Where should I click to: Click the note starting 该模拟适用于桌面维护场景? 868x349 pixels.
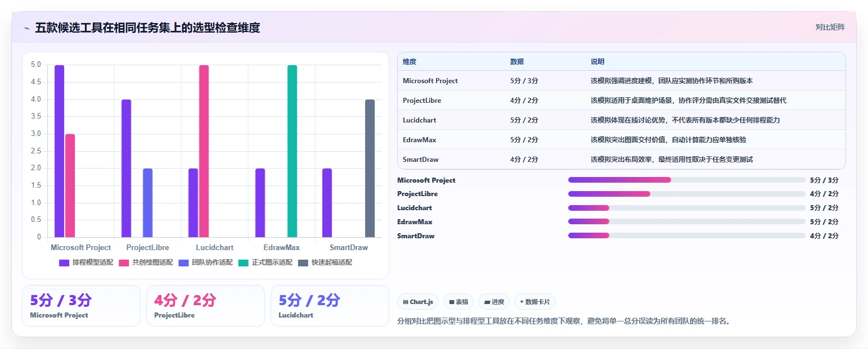click(689, 101)
